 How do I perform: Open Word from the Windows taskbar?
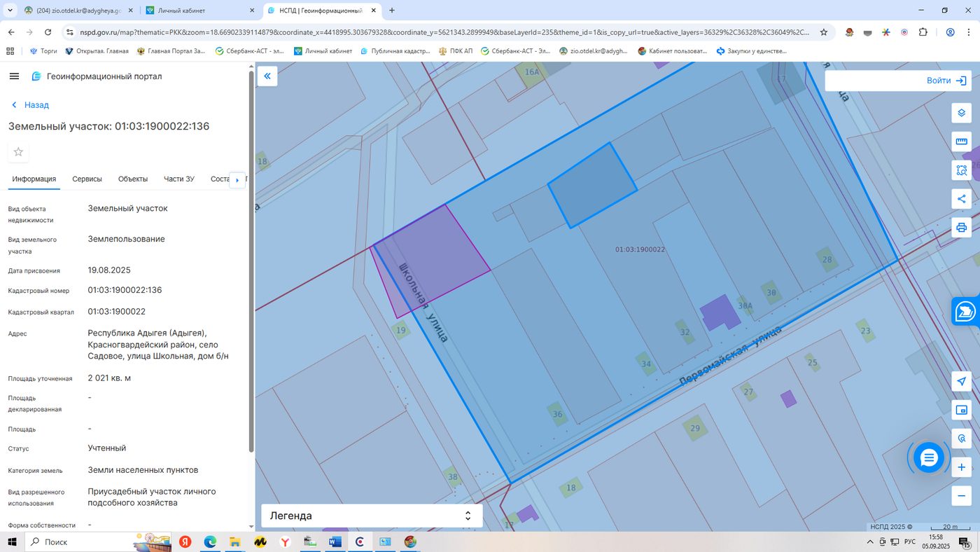[x=335, y=542]
